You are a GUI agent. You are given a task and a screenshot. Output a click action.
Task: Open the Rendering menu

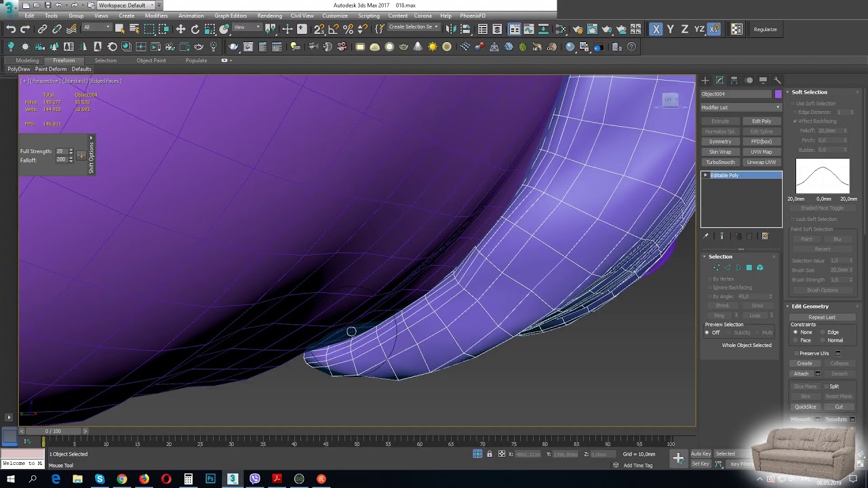pos(270,16)
